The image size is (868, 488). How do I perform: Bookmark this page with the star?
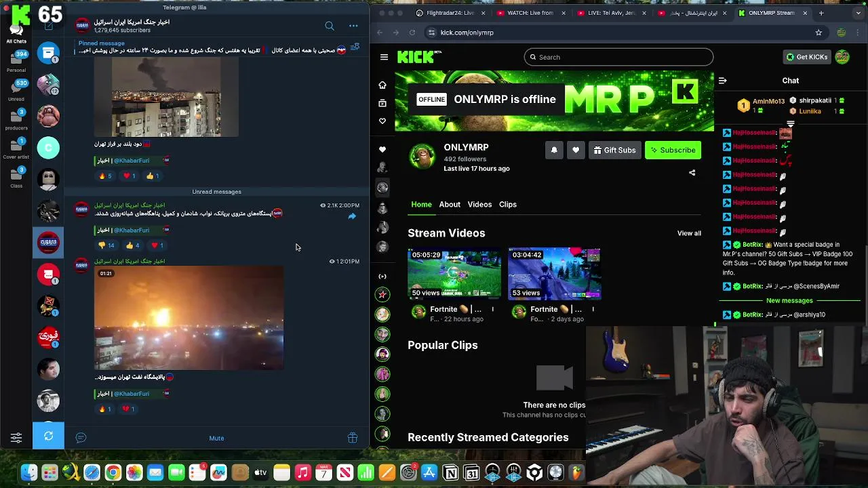pos(818,33)
